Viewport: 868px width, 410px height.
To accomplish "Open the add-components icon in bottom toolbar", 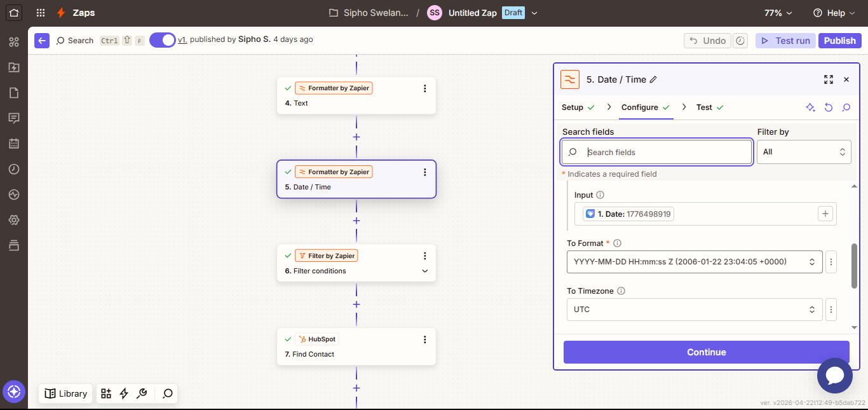I will pos(106,393).
